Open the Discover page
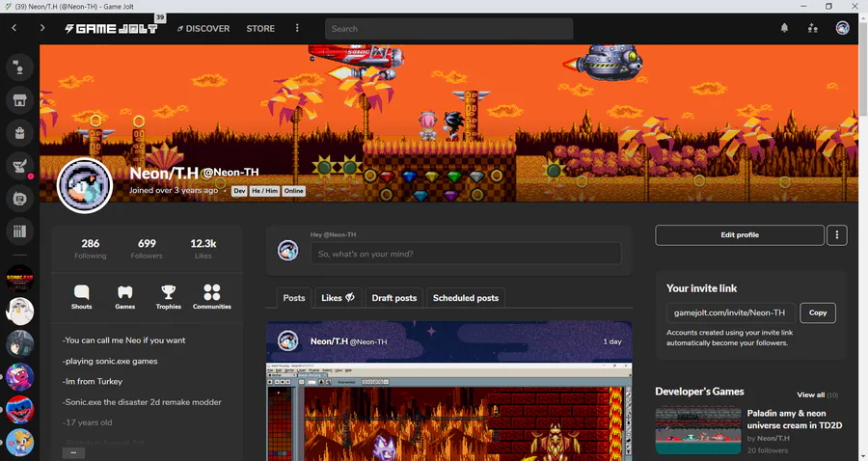 203,28
